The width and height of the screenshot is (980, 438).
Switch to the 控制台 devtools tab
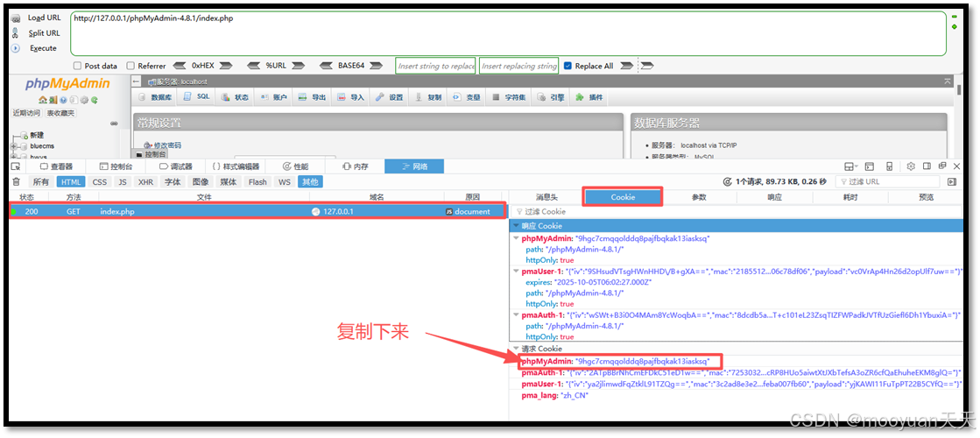pos(116,166)
